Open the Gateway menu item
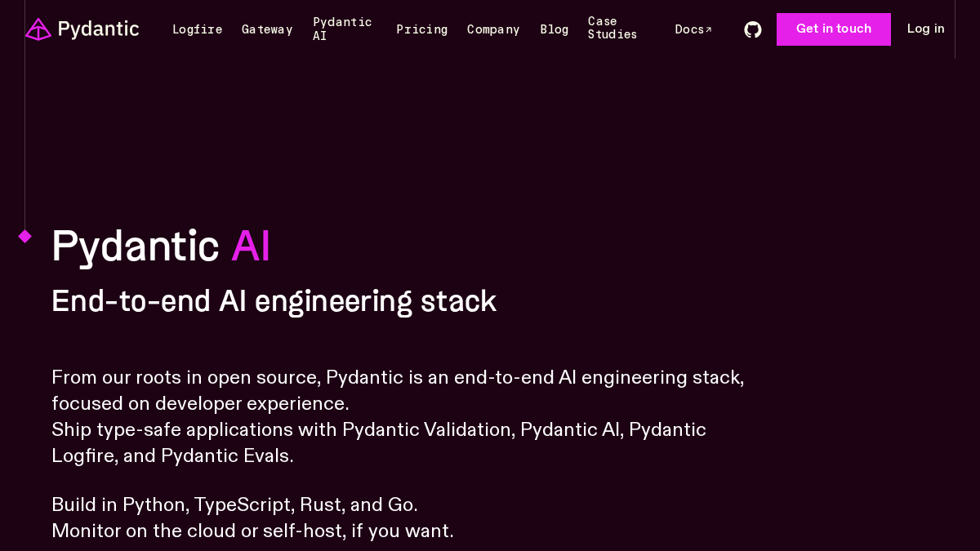The image size is (980, 551). 267,29
